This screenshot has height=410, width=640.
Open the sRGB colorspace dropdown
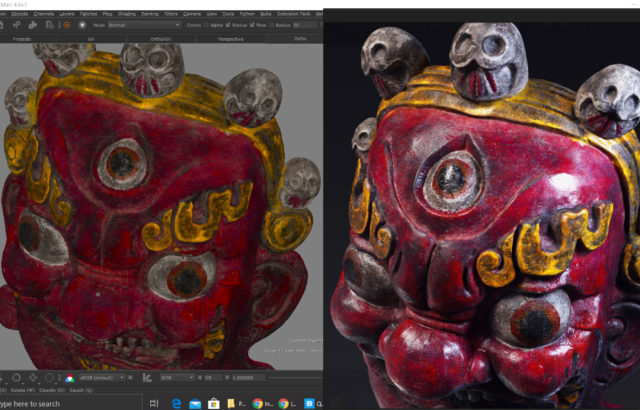point(103,378)
